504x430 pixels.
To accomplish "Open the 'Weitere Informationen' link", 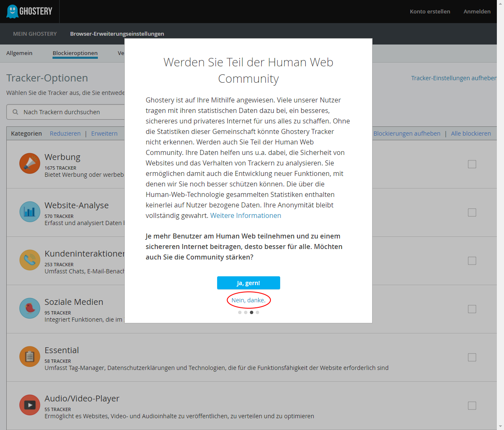I will (246, 215).
